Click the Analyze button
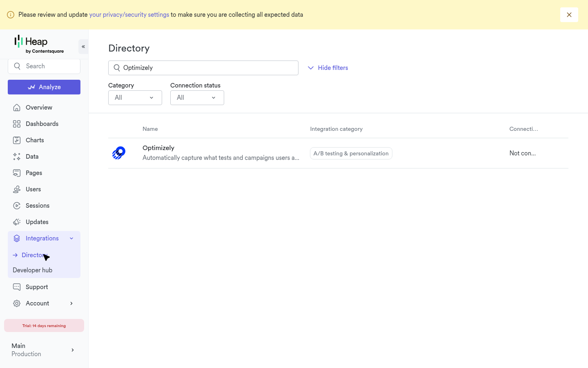Viewport: 588px width, 368px height. pyautogui.click(x=44, y=87)
